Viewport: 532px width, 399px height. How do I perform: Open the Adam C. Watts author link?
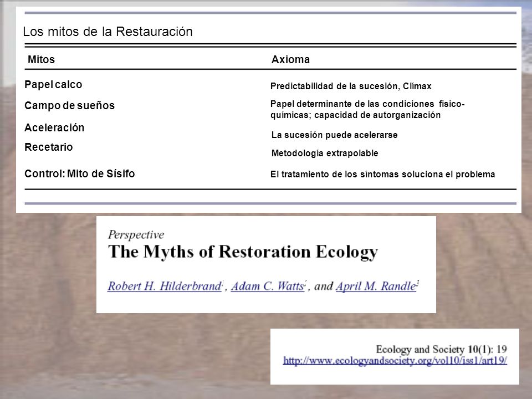(x=268, y=286)
